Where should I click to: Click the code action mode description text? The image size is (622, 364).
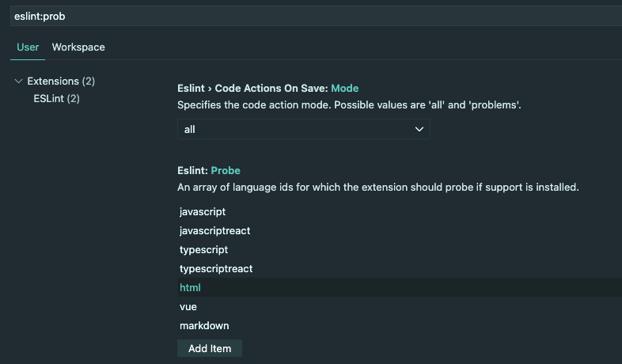(349, 105)
